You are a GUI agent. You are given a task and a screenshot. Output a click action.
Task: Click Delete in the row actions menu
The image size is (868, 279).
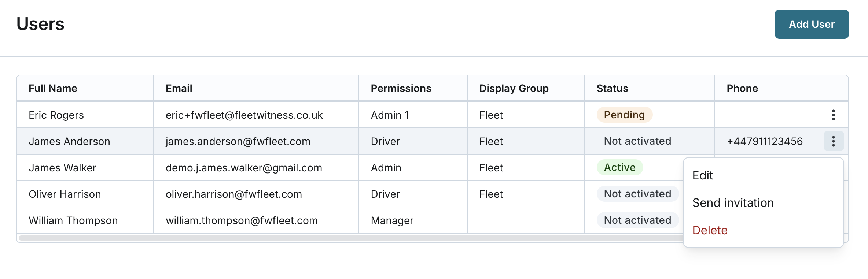click(710, 230)
